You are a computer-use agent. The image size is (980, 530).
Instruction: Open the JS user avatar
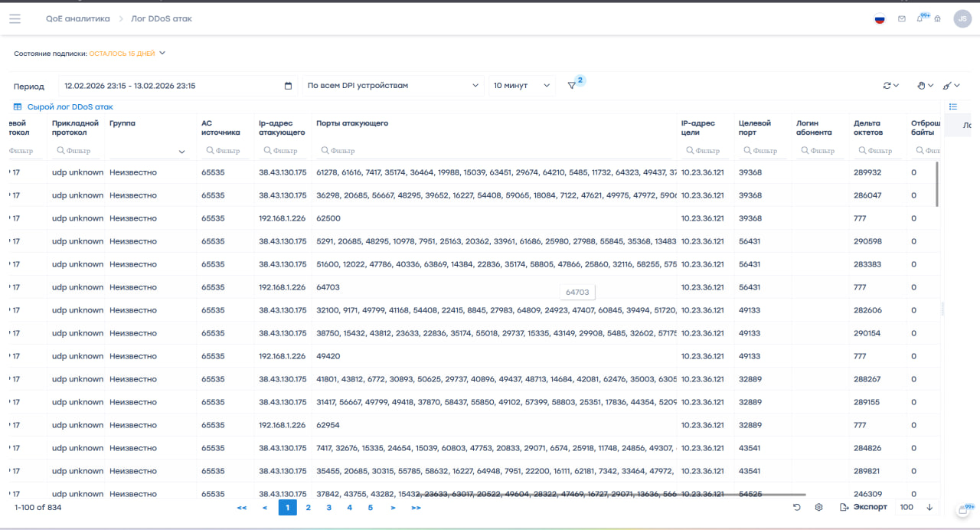click(x=962, y=19)
